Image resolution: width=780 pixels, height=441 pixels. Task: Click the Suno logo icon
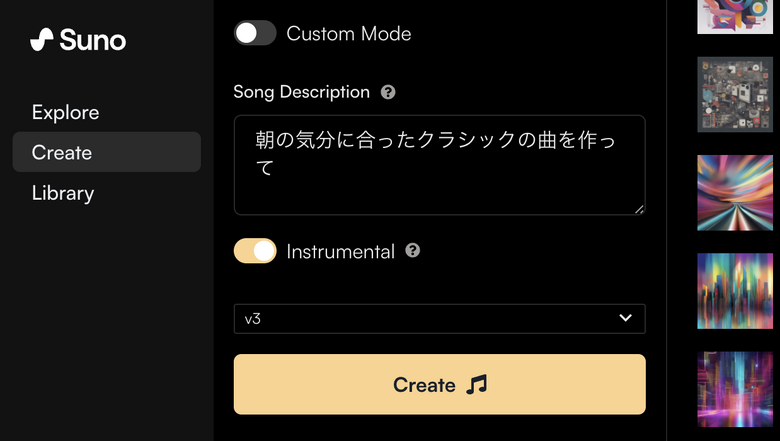point(42,41)
